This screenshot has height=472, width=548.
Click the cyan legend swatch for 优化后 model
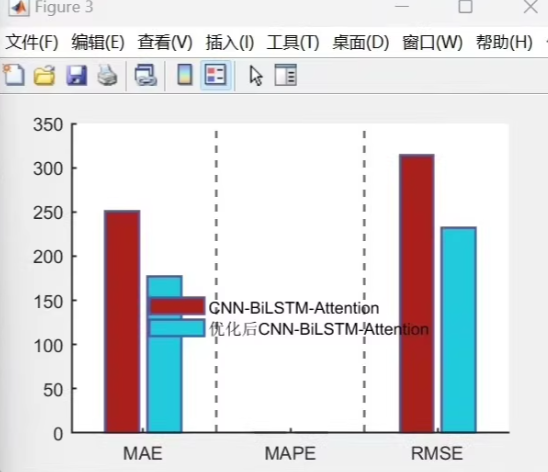click(177, 328)
